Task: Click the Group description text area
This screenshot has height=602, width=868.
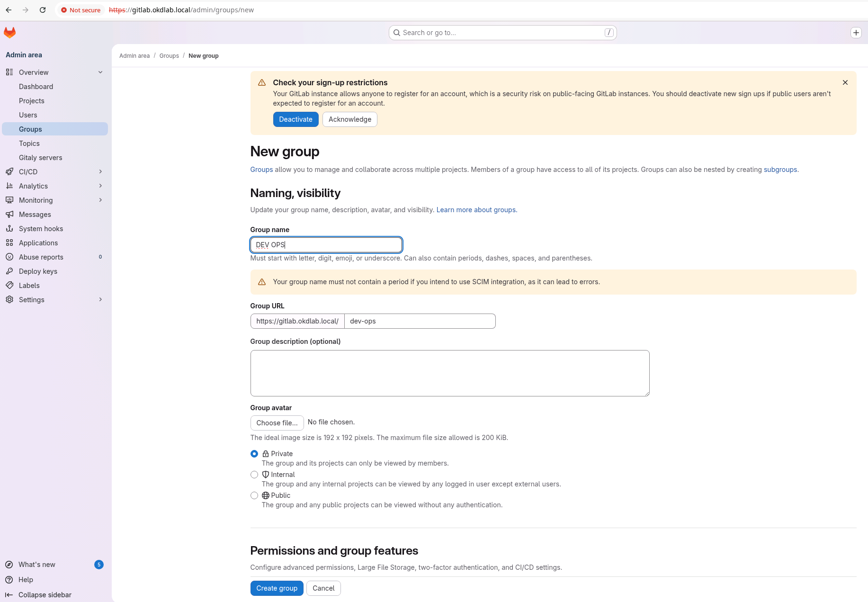Action: pos(449,373)
